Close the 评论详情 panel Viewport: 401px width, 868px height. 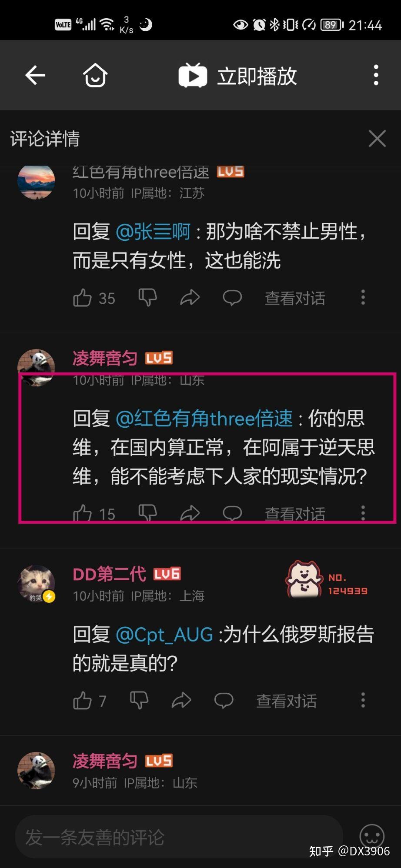[x=377, y=139]
